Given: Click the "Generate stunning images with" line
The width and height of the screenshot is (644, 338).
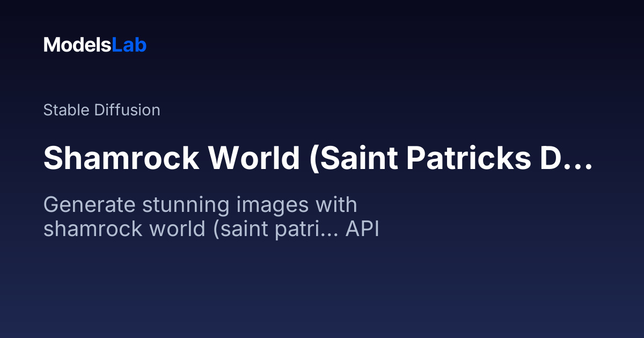Looking at the screenshot, I should tap(200, 205).
